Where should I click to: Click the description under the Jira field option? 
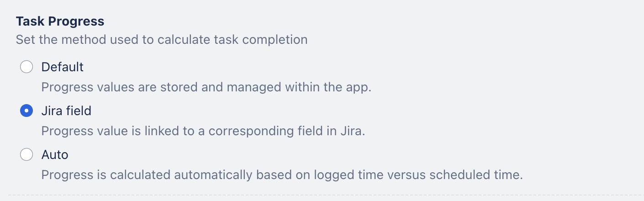(203, 131)
